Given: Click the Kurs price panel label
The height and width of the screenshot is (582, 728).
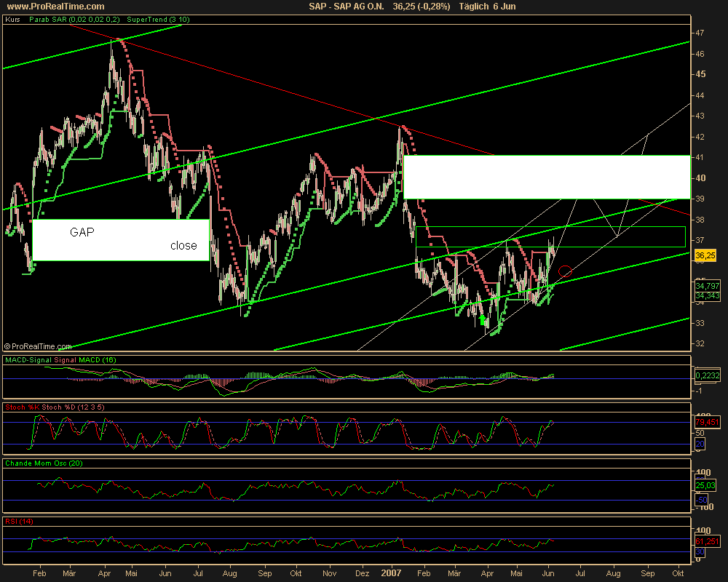Looking at the screenshot, I should tap(12, 20).
